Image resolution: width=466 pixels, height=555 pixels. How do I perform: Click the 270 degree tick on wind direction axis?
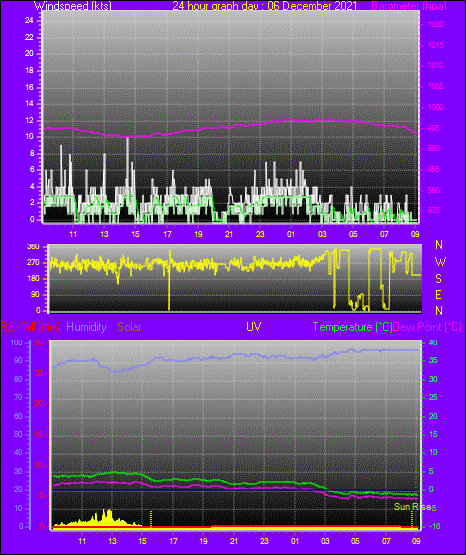coord(33,263)
